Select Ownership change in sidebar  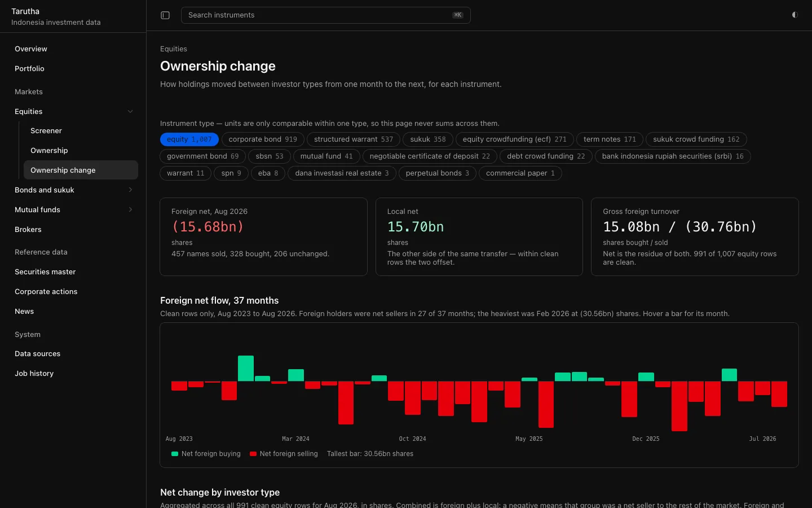81,170
